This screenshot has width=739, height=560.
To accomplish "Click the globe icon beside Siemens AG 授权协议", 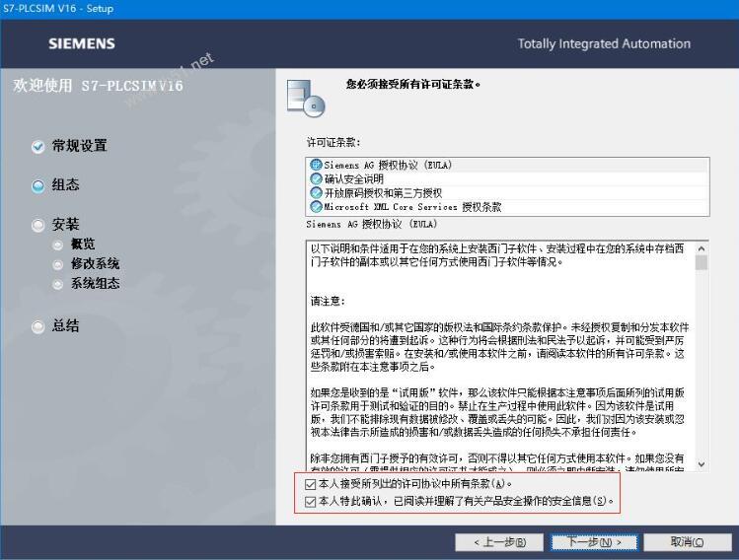I will (x=316, y=165).
